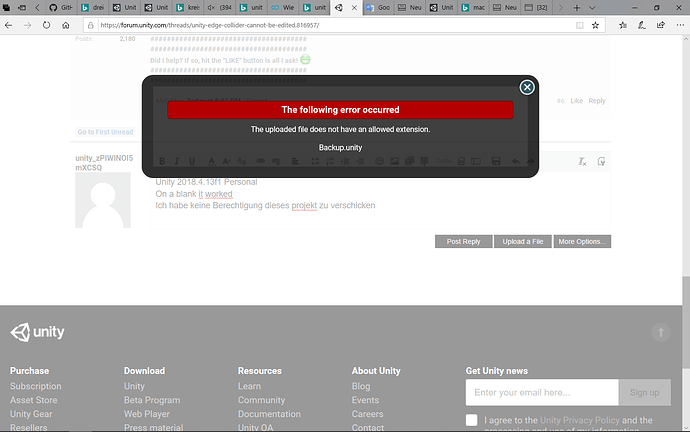Open the #6 post permalink

pos(561,101)
